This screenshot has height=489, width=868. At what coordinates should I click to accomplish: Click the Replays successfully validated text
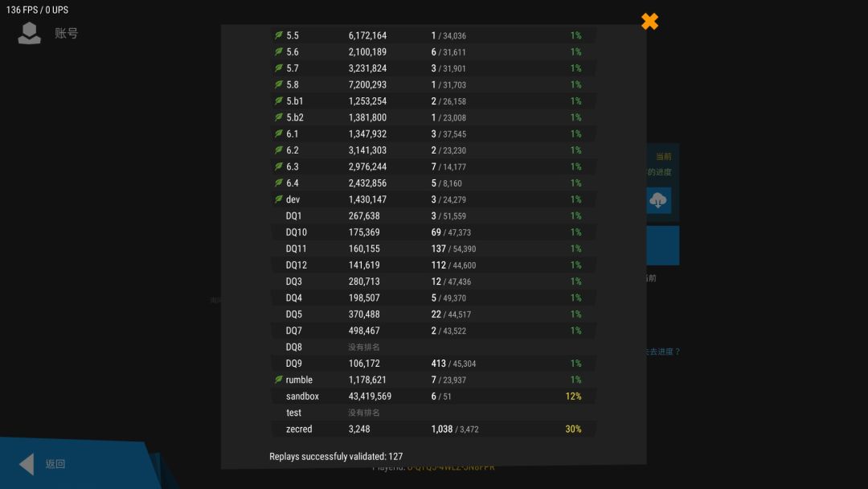point(336,456)
